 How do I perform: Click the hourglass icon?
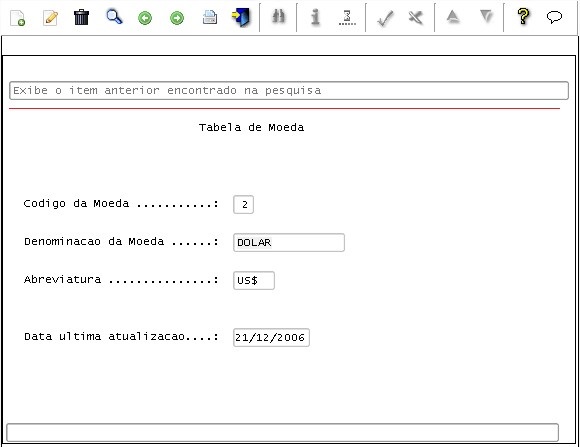347,17
